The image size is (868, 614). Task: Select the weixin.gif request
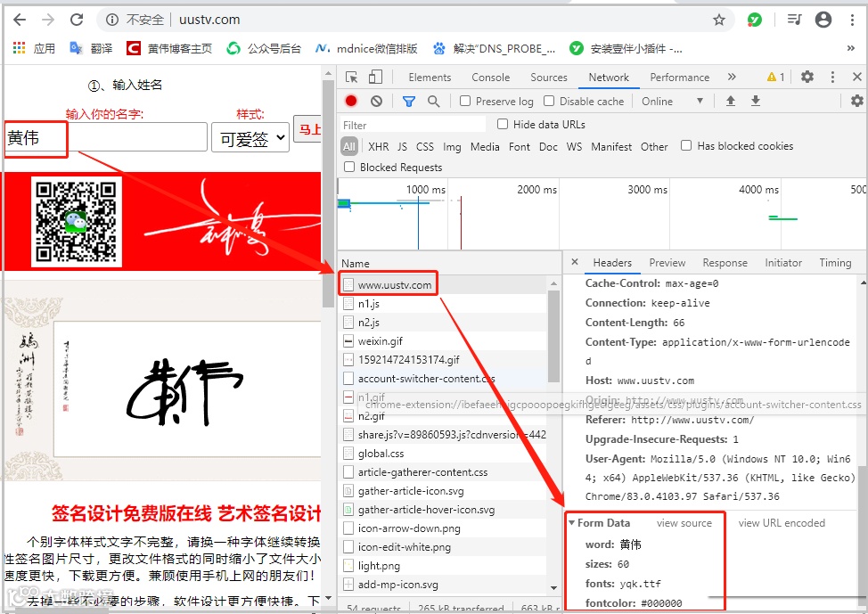coord(442,341)
